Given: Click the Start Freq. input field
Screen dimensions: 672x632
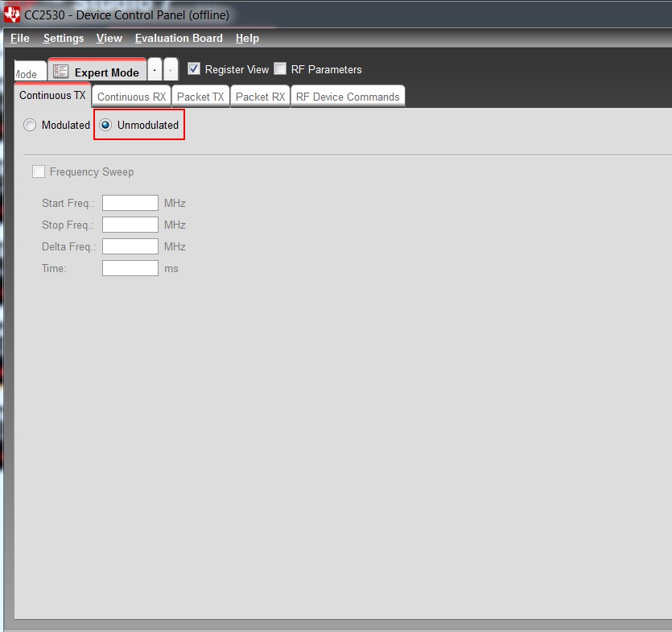Looking at the screenshot, I should (x=130, y=203).
